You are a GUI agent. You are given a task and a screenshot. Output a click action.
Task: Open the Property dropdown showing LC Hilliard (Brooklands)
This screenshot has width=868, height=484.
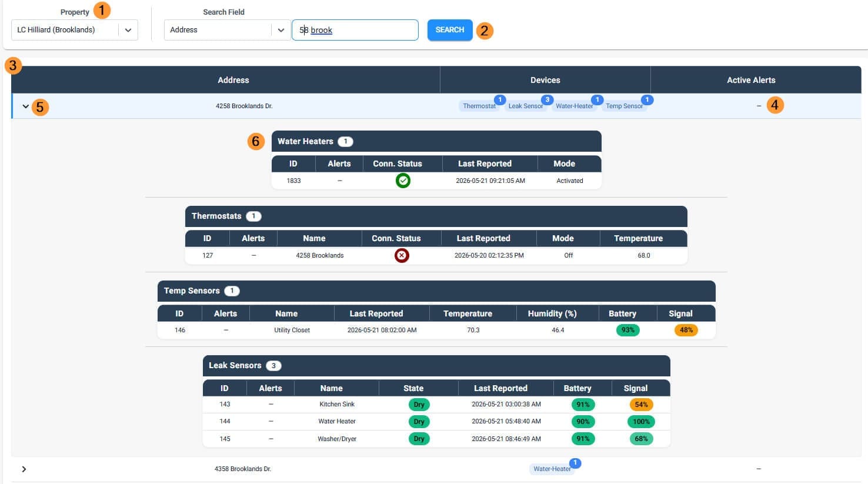[x=75, y=30]
